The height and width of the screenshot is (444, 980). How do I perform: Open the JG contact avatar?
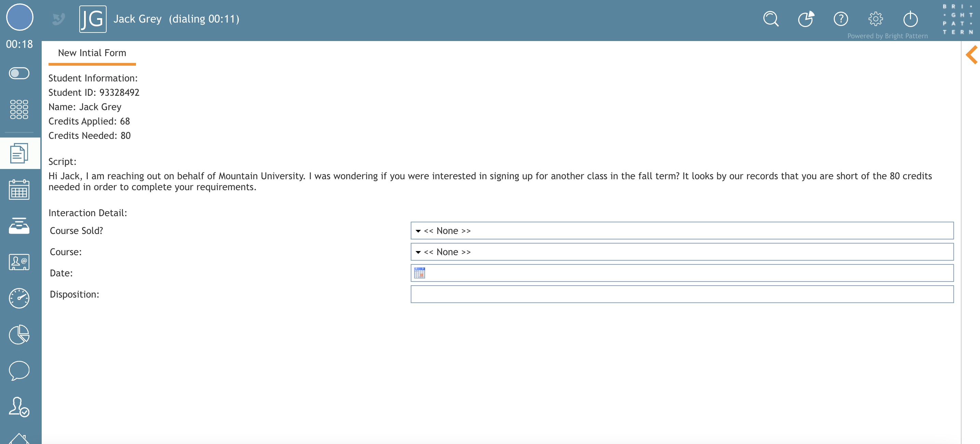point(93,19)
